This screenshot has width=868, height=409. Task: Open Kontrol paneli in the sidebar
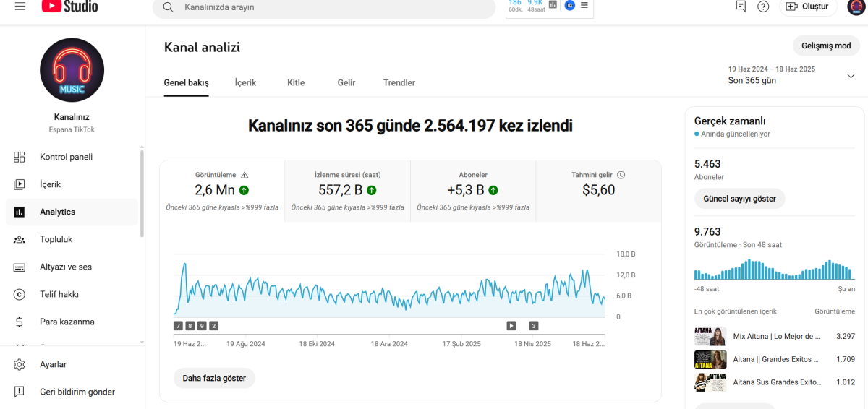click(72, 157)
